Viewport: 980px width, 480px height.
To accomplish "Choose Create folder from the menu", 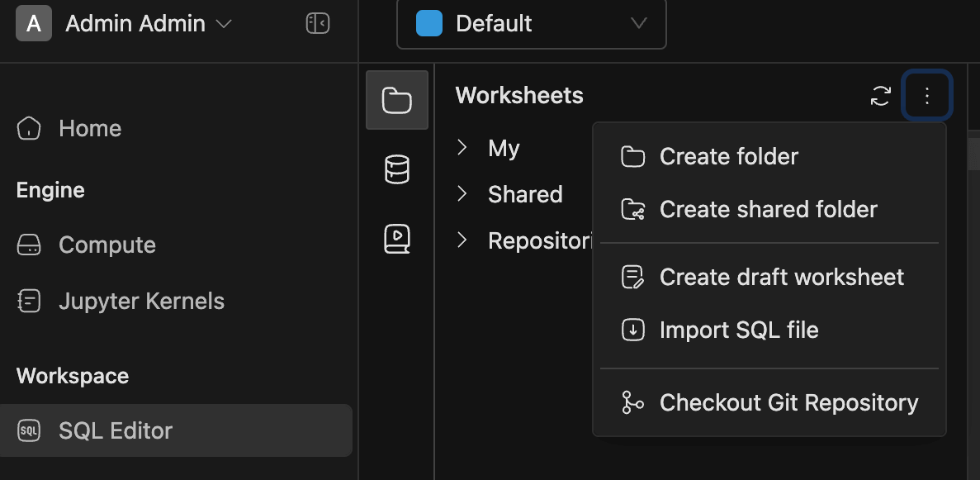I will tap(769, 156).
